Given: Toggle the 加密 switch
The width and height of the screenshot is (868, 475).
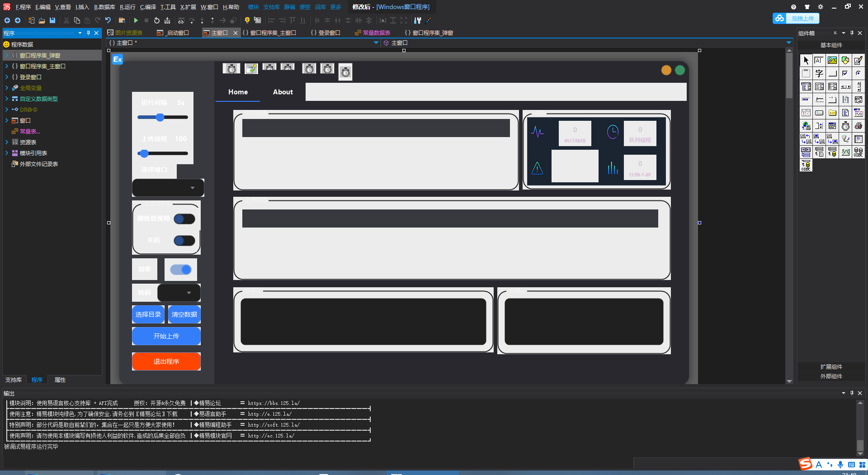Looking at the screenshot, I should click(181, 270).
